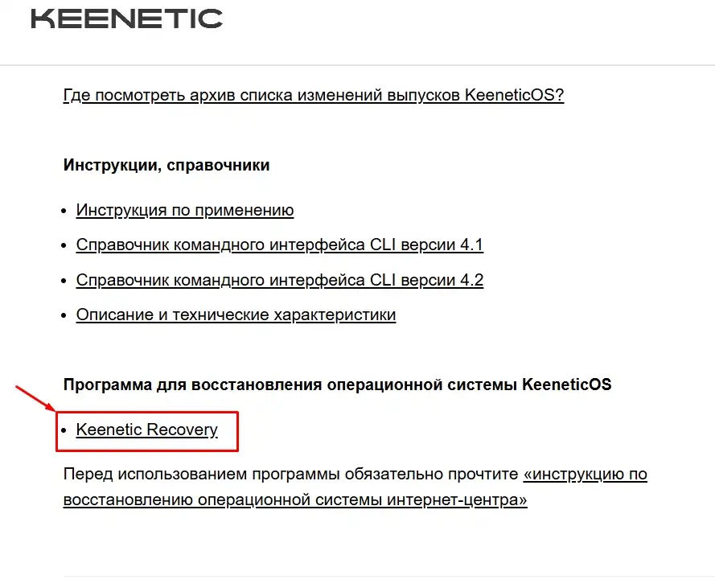Open the Инструкция по применению link
Image resolution: width=715 pixels, height=588 pixels.
(x=184, y=210)
